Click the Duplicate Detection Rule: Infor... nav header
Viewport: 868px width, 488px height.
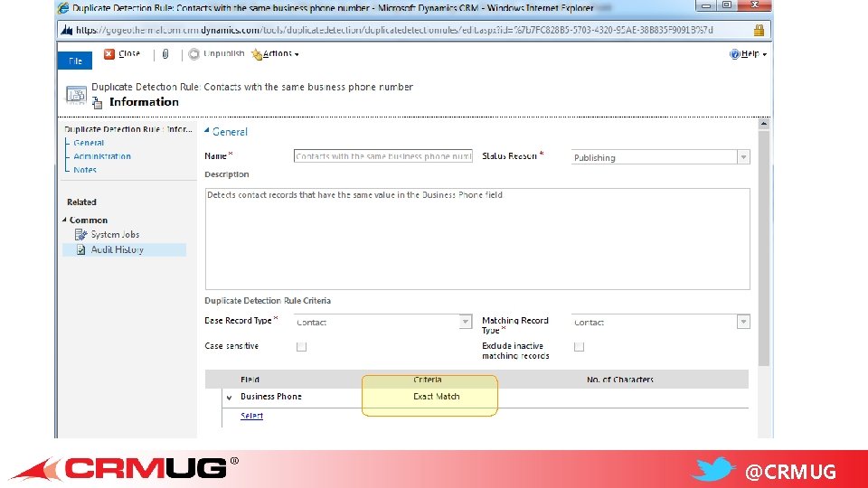tap(127, 129)
